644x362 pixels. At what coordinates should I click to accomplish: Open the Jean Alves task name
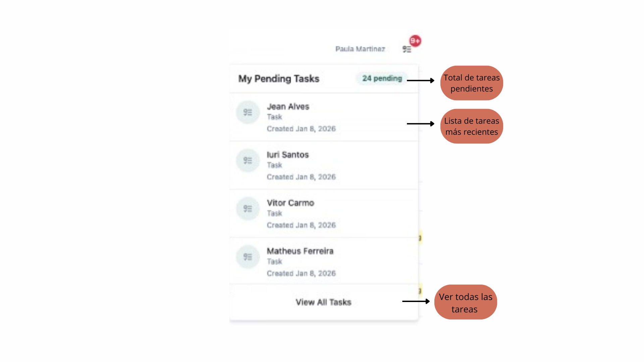(288, 107)
